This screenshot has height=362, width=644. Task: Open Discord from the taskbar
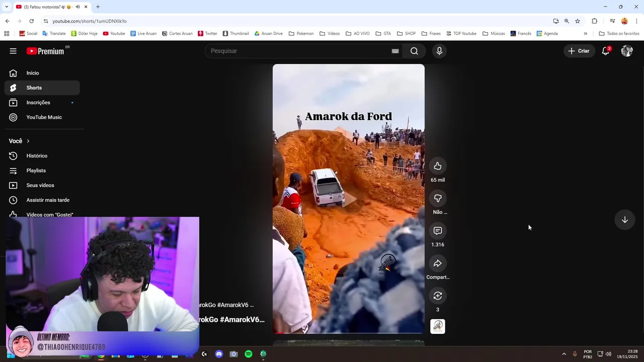coord(219,354)
